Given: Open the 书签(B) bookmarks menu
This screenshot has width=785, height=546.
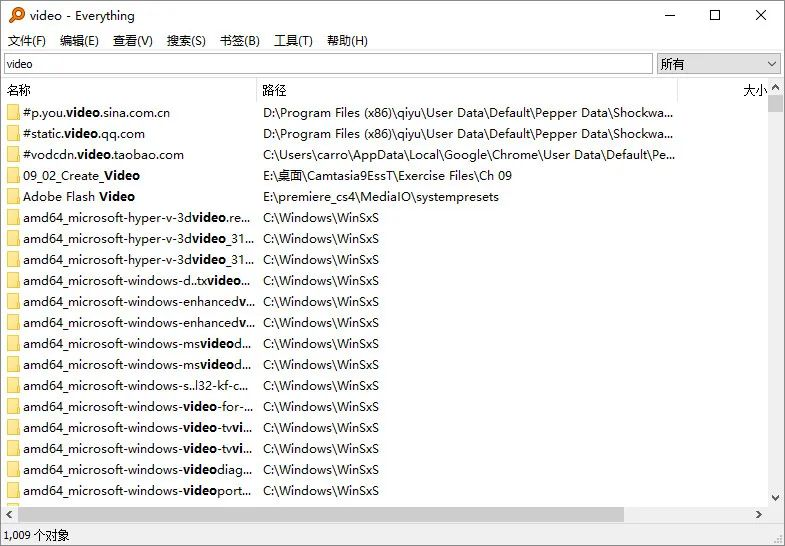Looking at the screenshot, I should point(240,41).
